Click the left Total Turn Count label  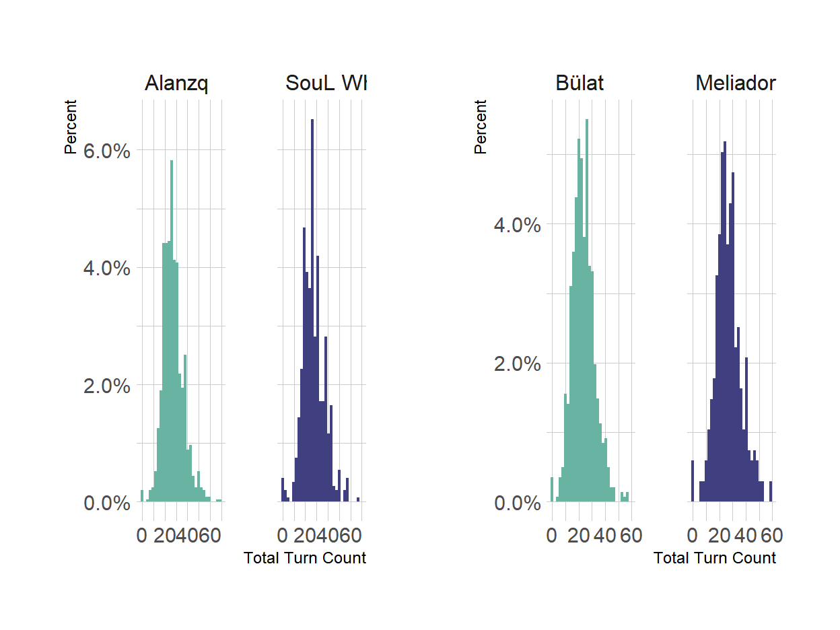pos(305,558)
